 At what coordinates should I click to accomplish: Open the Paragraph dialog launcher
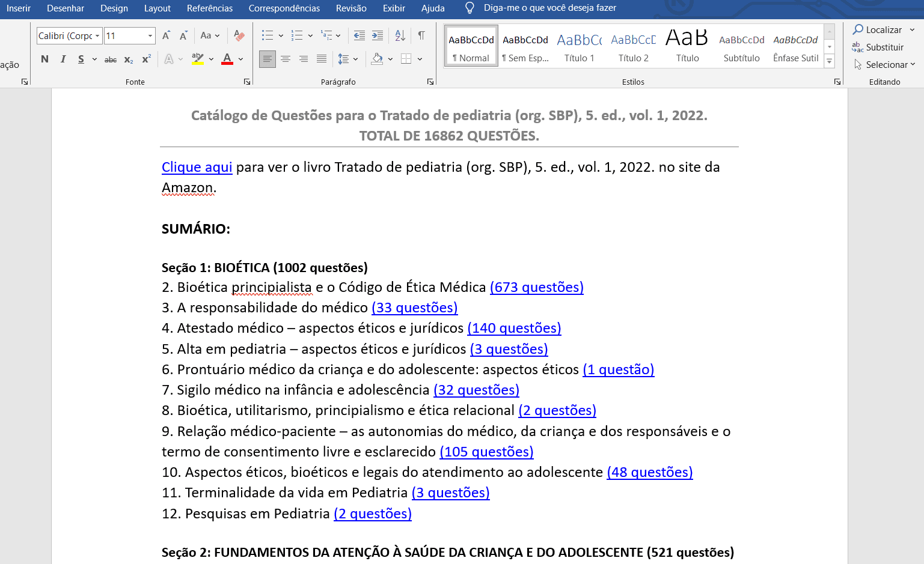[x=430, y=82]
